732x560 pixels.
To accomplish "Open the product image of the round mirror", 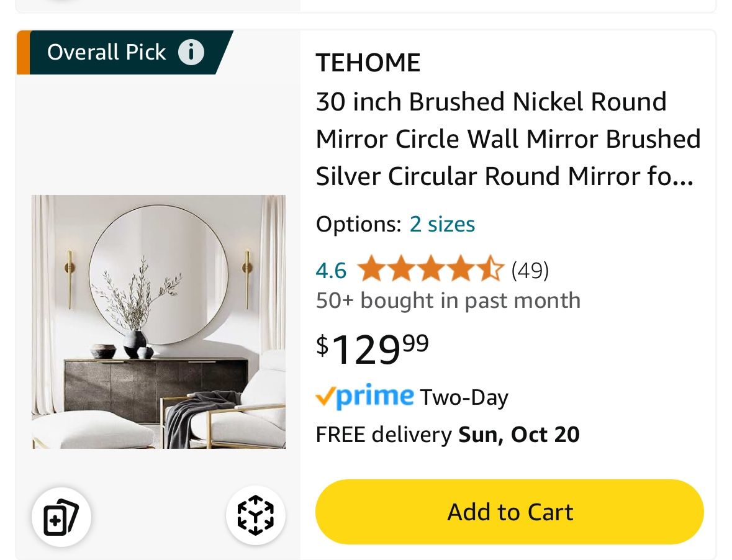I will 158,321.
